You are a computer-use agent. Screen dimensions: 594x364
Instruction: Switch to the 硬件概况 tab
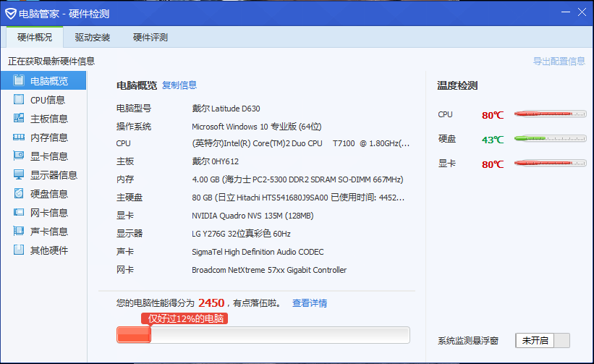pyautogui.click(x=35, y=37)
